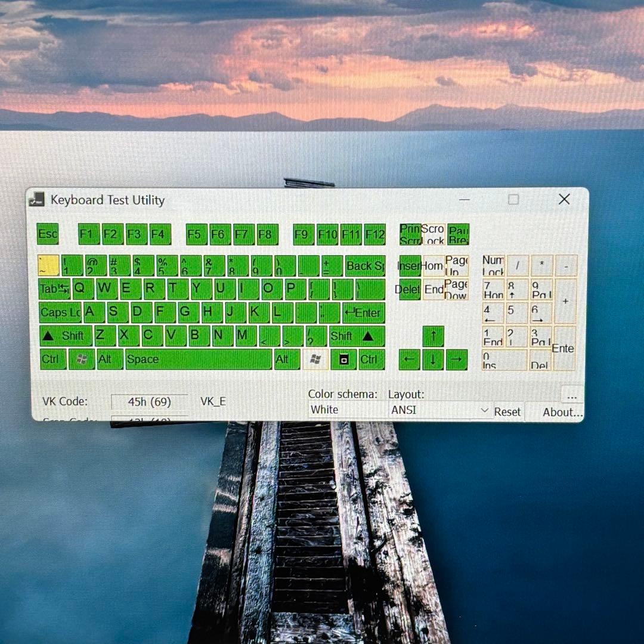Toggle the Num Lock key
The height and width of the screenshot is (644, 644).
494,265
